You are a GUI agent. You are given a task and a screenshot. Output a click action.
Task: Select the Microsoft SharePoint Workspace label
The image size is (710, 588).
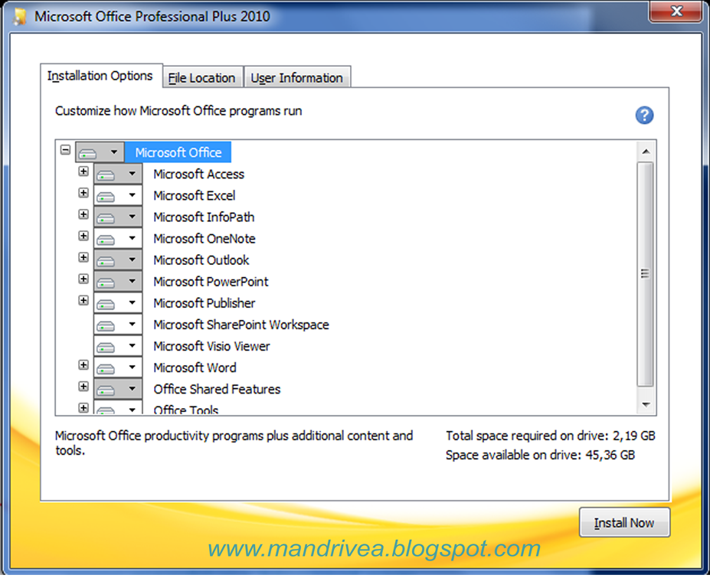click(241, 325)
